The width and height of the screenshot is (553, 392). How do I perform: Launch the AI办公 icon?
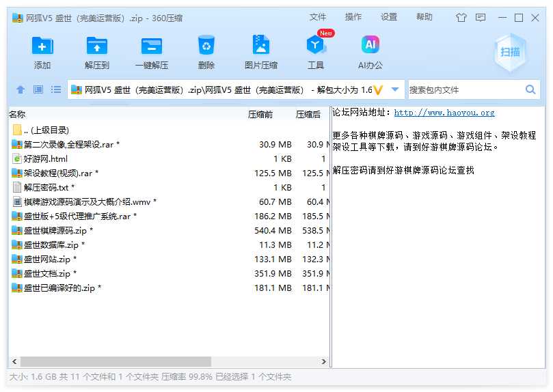[370, 44]
